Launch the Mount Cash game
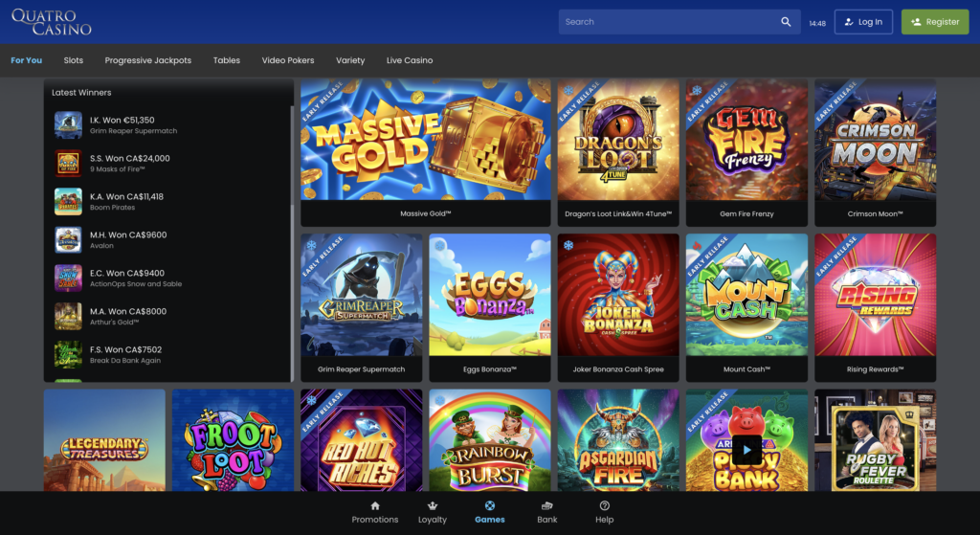 pyautogui.click(x=746, y=307)
